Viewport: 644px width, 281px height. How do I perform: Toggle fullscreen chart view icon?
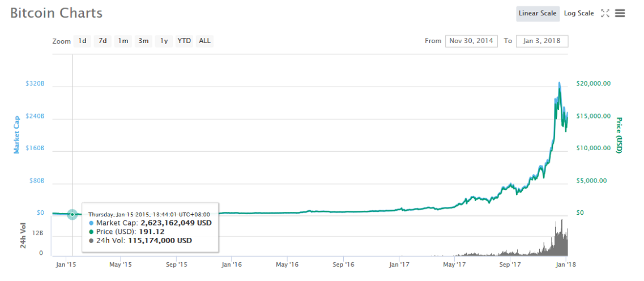click(604, 13)
